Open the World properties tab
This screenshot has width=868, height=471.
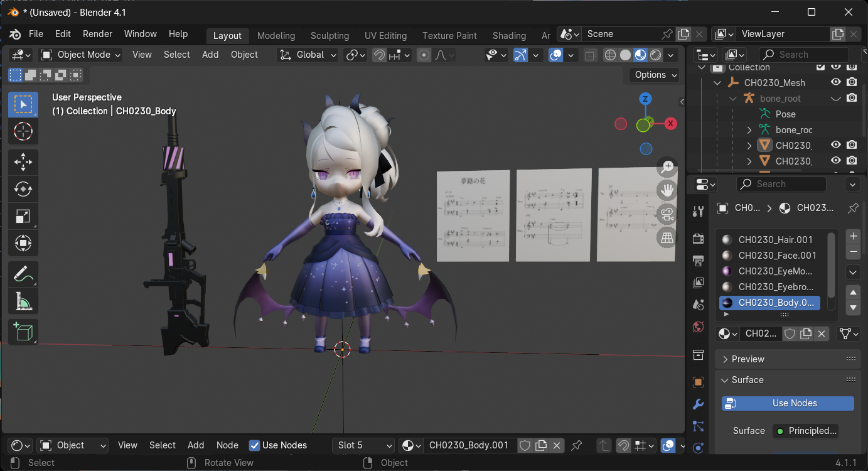(698, 327)
